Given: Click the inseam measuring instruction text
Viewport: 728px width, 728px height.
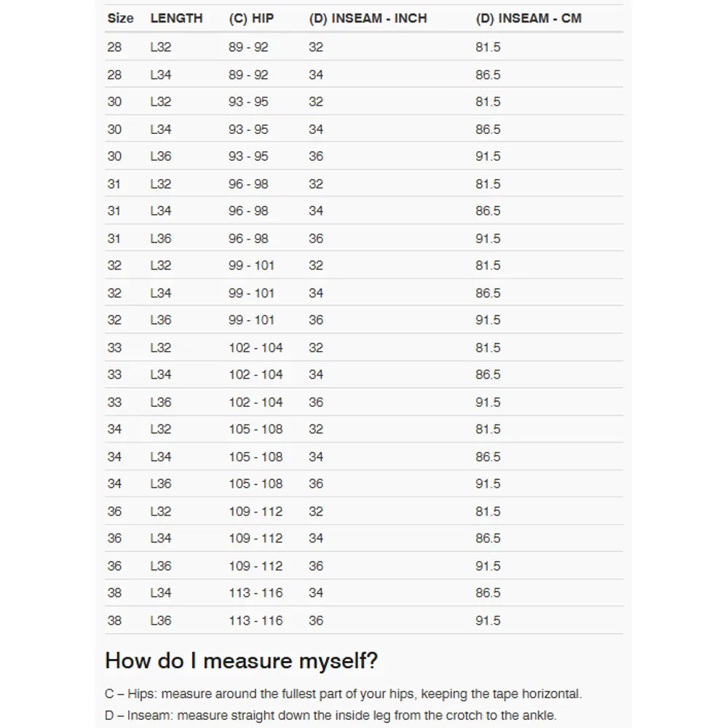Looking at the screenshot, I should (331, 715).
